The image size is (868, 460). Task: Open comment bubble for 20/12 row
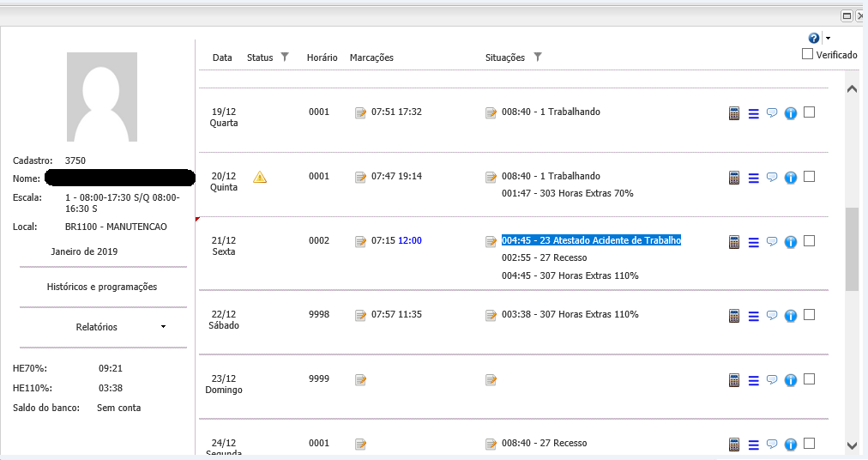(772, 178)
